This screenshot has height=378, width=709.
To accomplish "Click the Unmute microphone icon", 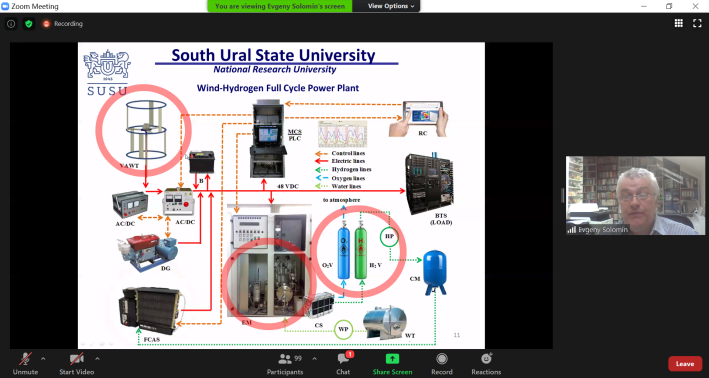I will click(25, 359).
